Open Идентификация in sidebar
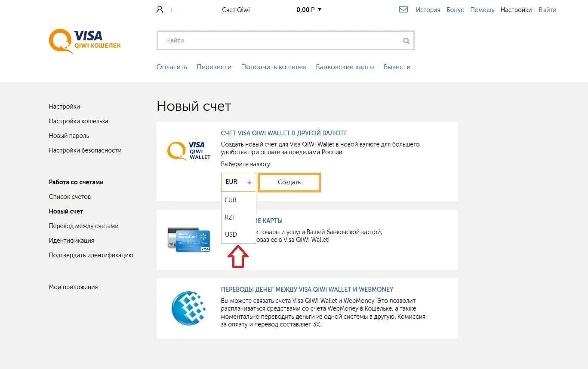588x369 pixels. coord(71,241)
